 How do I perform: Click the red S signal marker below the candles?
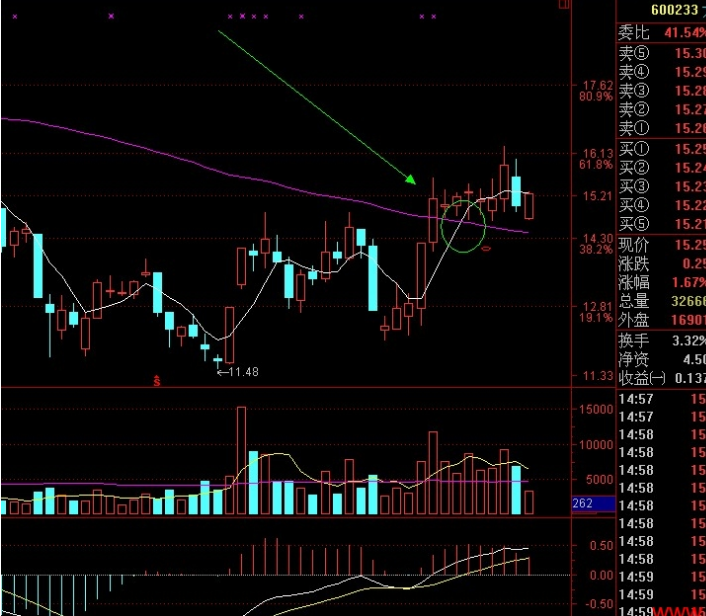[157, 381]
